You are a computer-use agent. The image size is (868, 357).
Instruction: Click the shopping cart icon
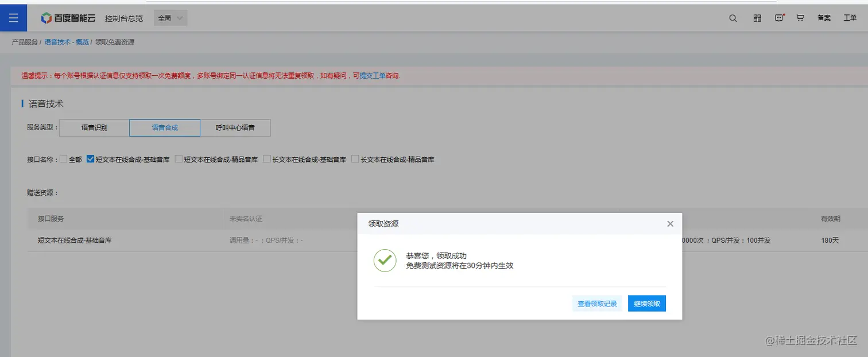800,18
